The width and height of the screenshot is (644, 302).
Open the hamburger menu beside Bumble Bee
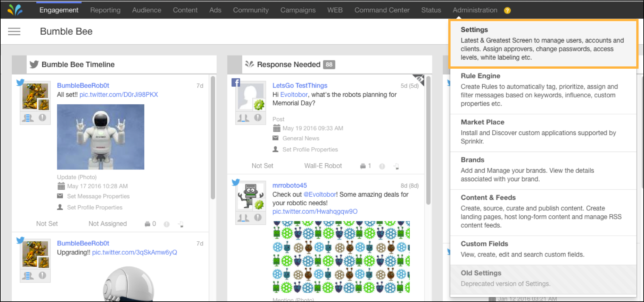[x=14, y=31]
